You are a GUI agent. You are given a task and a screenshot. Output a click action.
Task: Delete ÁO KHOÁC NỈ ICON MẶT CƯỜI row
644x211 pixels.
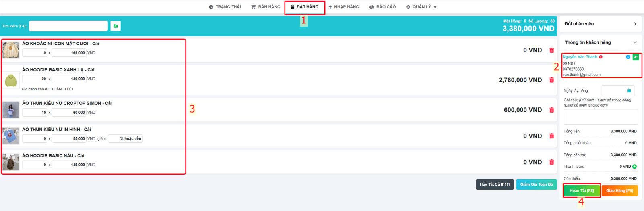(x=551, y=50)
